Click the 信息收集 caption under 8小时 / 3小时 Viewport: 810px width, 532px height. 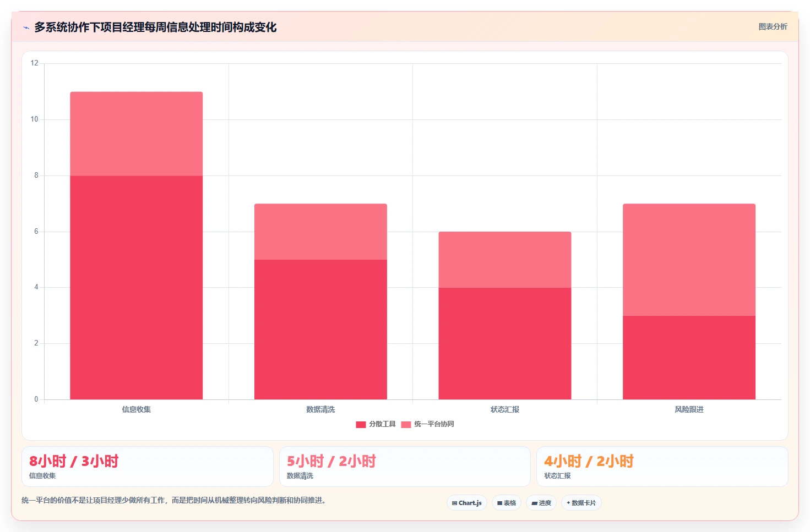(x=42, y=476)
